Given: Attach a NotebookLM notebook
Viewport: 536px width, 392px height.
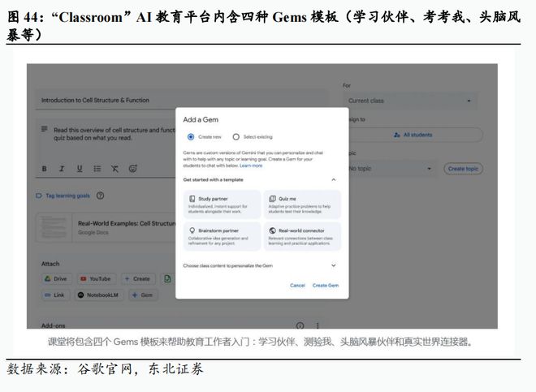Looking at the screenshot, I should [x=99, y=295].
